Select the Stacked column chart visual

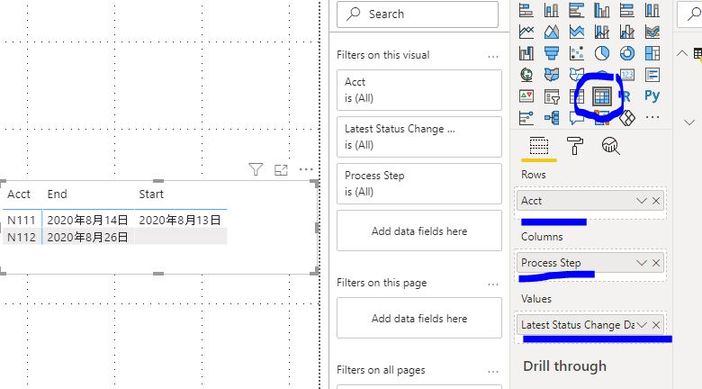click(x=551, y=10)
